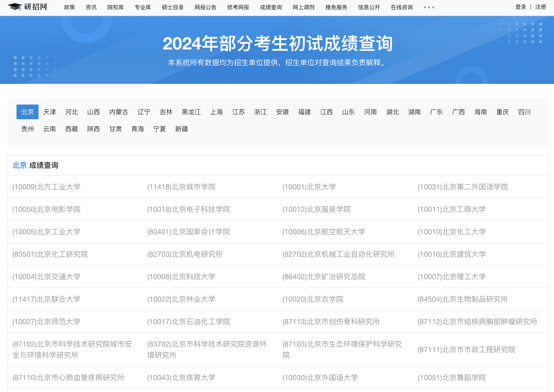554x392 pixels.
Task: Click (87111)北京市市政工程研究院 link
Action: pyautogui.click(x=466, y=350)
